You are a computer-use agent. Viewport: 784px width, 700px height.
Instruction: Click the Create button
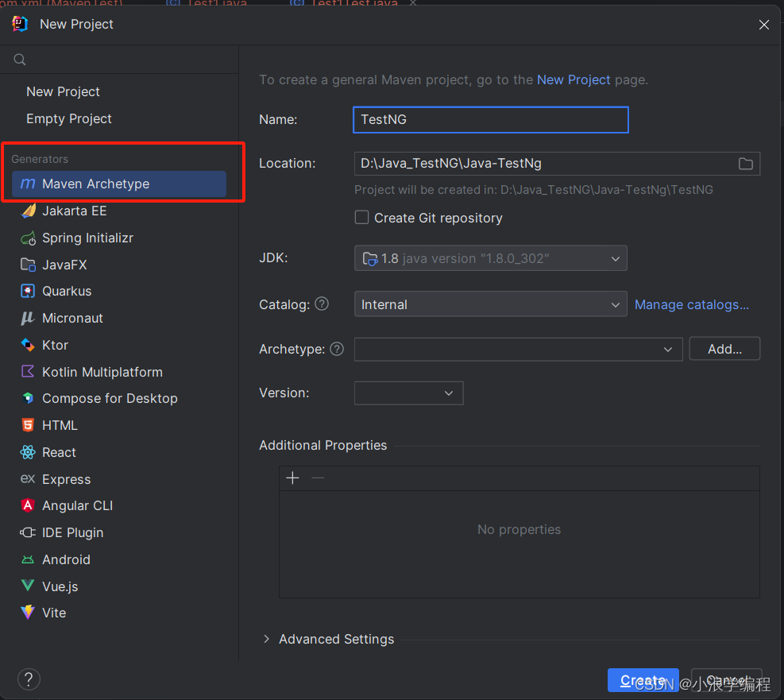coord(643,680)
